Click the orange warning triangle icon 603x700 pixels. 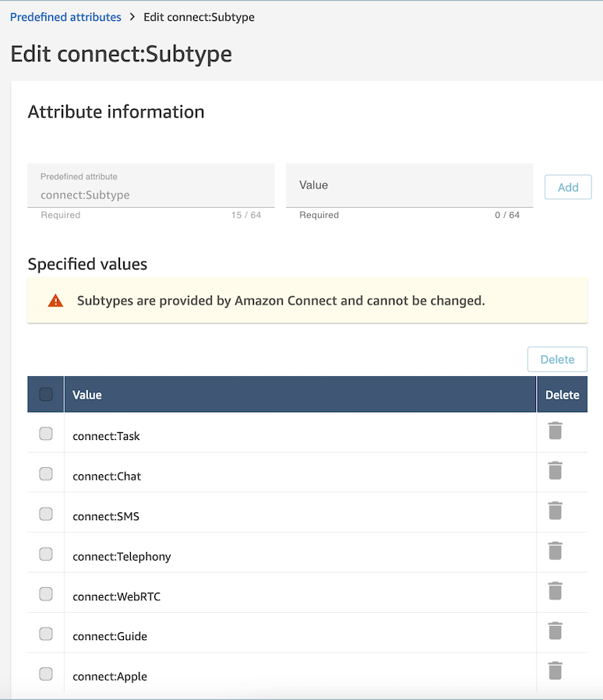[55, 301]
